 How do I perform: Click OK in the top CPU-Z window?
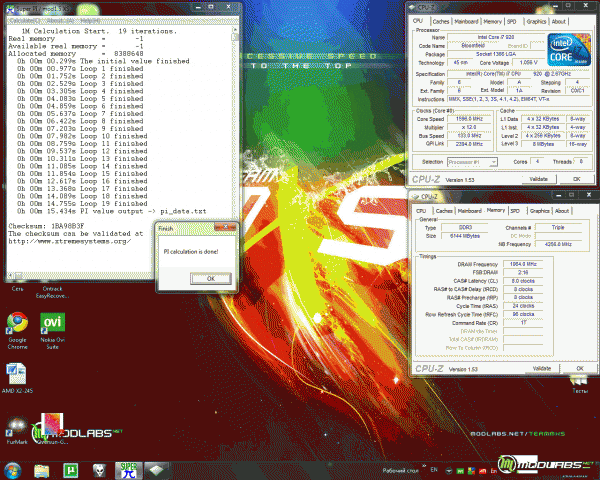(x=576, y=179)
